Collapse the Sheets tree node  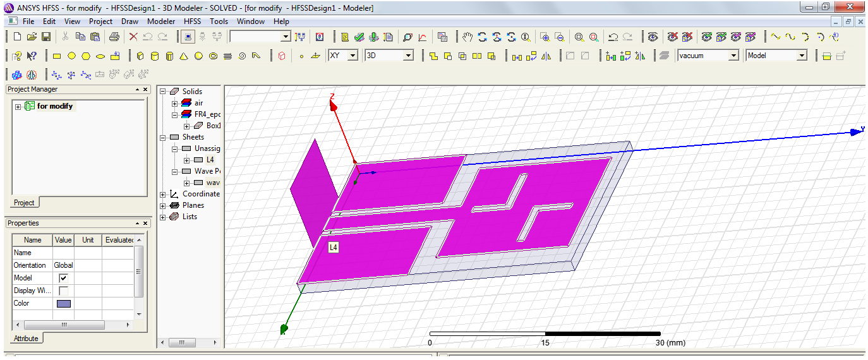click(163, 137)
